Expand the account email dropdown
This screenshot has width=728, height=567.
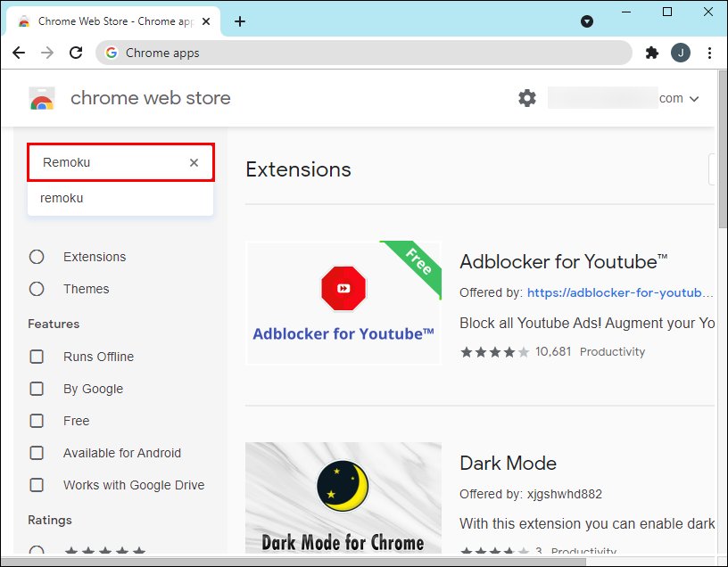(694, 99)
